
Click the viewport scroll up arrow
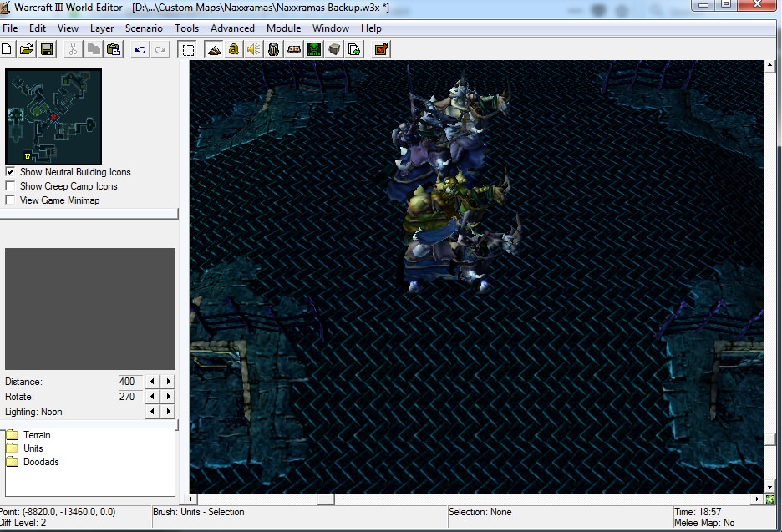[x=769, y=65]
